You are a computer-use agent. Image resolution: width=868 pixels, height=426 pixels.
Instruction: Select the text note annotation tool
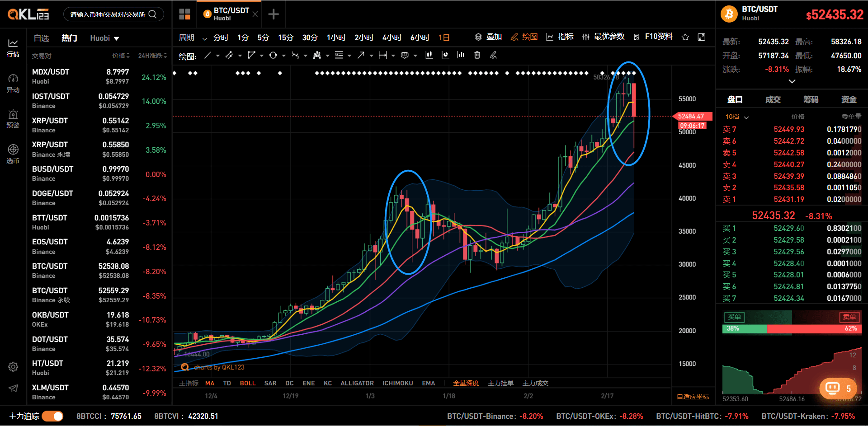coord(405,55)
